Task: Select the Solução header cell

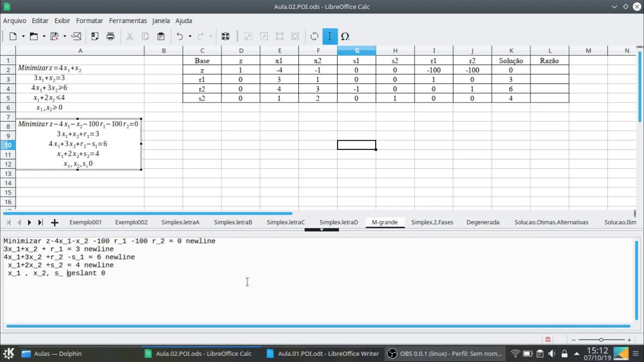Action: [x=511, y=60]
